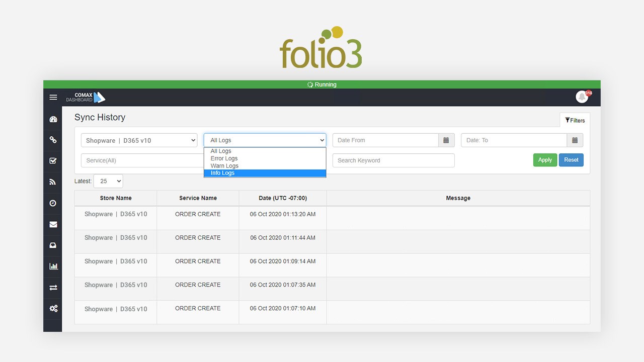Open the link connections sidebar icon
The height and width of the screenshot is (362, 644).
[x=53, y=140]
